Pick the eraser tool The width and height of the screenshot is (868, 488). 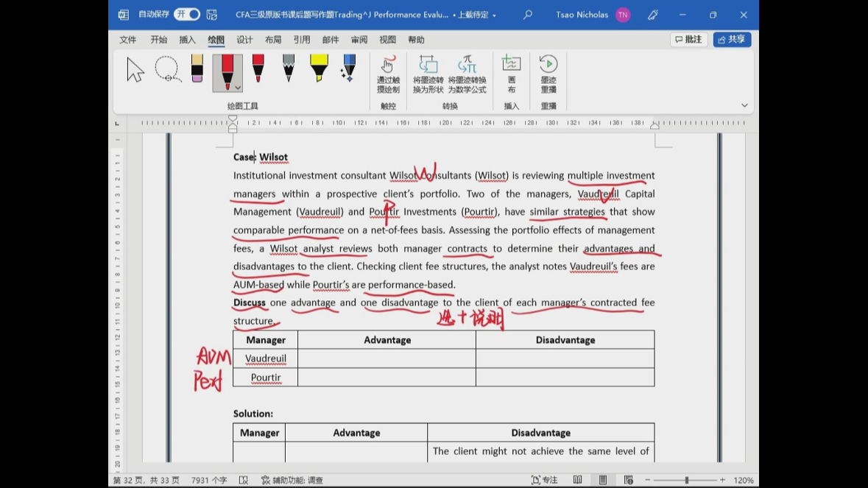[197, 69]
